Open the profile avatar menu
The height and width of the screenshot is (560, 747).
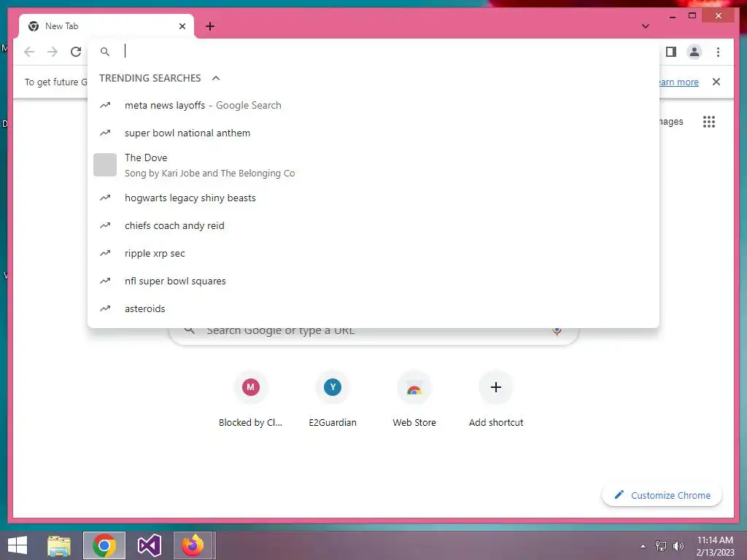point(694,52)
